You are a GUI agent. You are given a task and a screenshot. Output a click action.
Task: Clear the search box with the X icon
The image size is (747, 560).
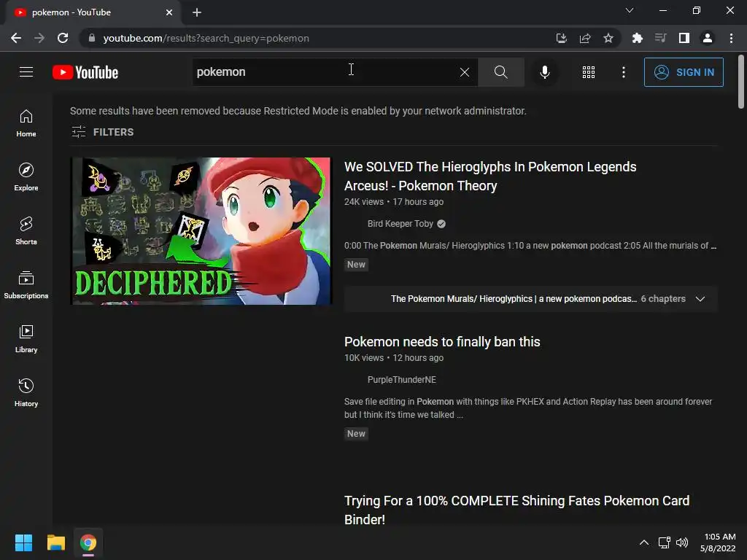click(465, 72)
